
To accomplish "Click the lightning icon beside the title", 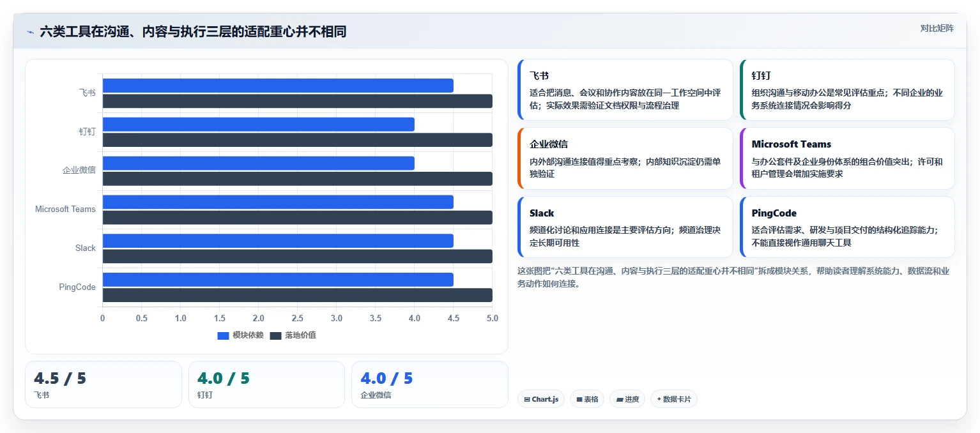I will point(30,32).
